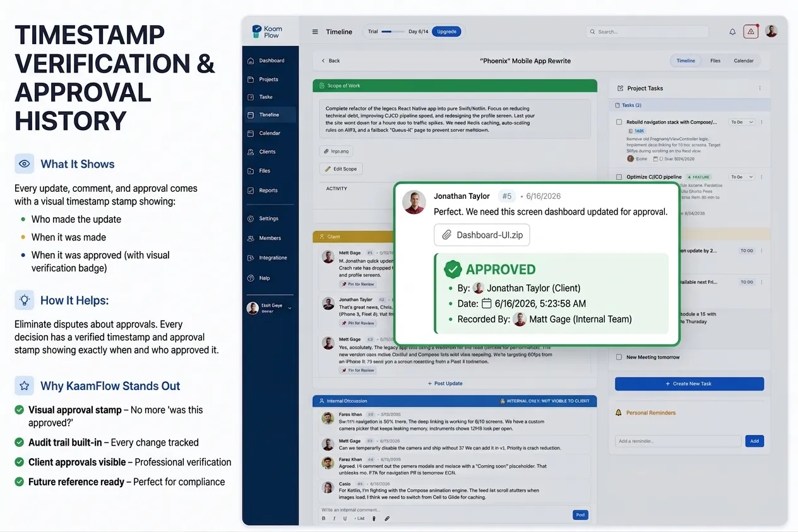The width and height of the screenshot is (798, 532).
Task: Click the Personal Reminders bell icon
Action: (619, 413)
